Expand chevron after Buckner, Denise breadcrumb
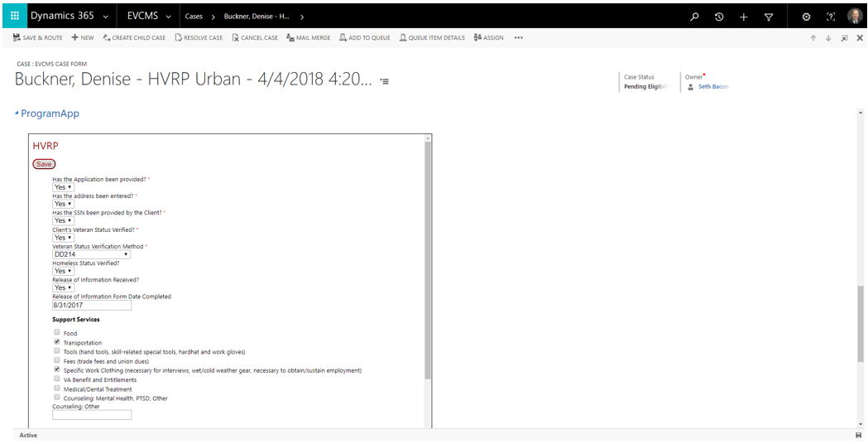This screenshot has height=444, width=868. pyautogui.click(x=302, y=17)
